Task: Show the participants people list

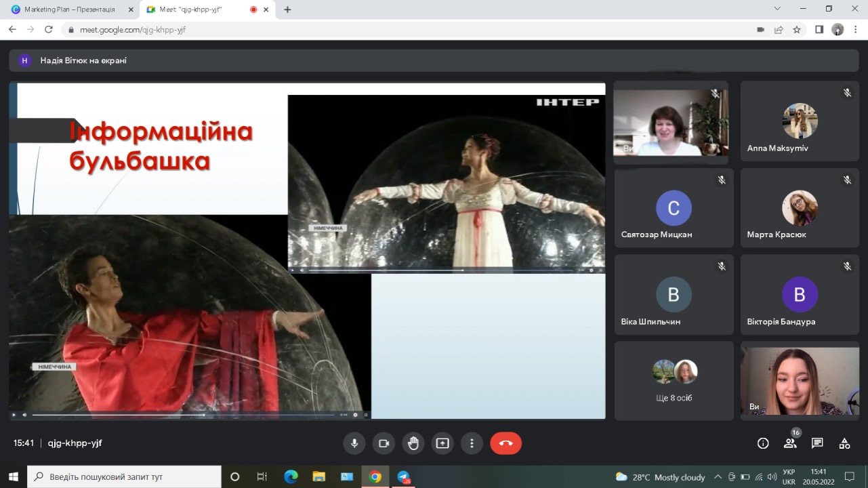Action: point(790,443)
